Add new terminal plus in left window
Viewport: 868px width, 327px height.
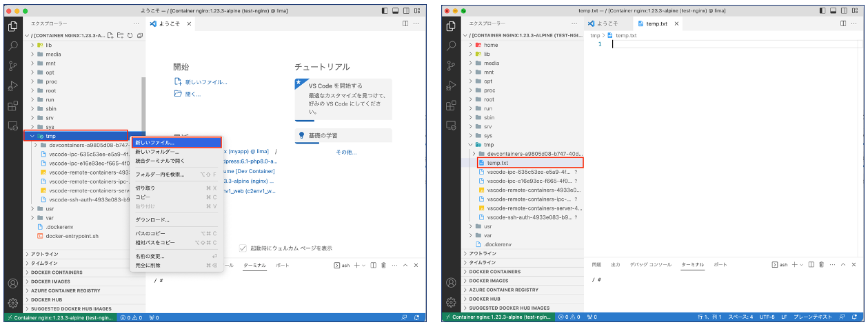pyautogui.click(x=357, y=265)
